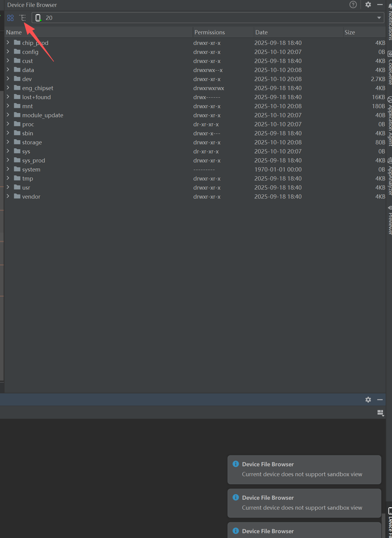Sort by the Name column header
Viewport: 392px width, 538px height.
pos(14,32)
